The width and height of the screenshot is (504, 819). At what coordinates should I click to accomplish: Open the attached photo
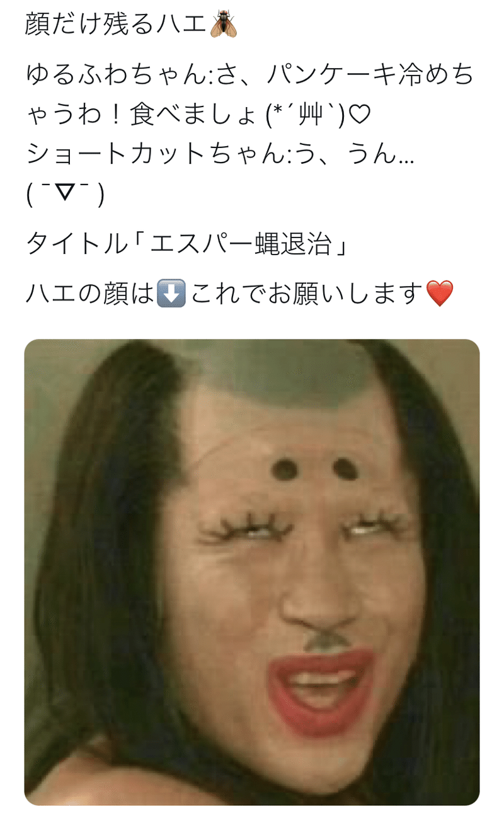pyautogui.click(x=252, y=572)
